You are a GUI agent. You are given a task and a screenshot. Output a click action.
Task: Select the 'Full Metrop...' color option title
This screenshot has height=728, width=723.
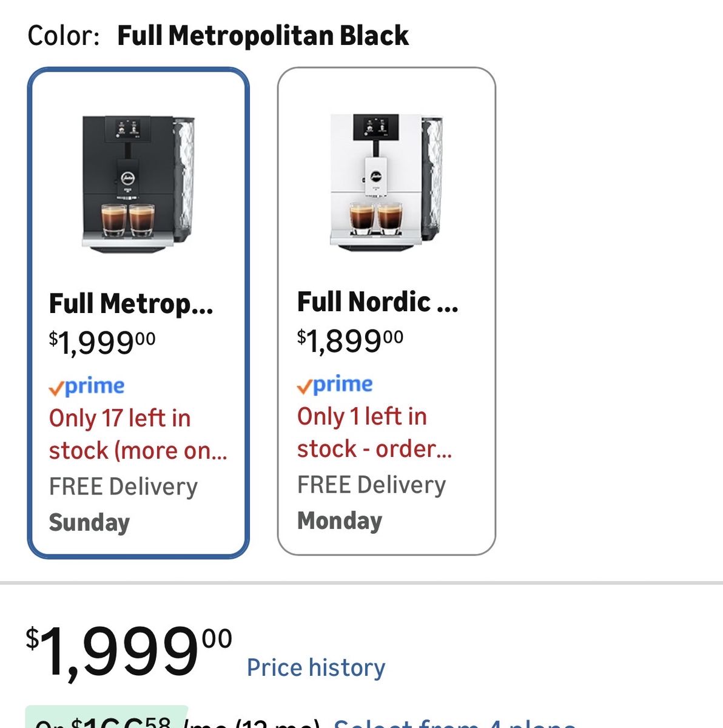click(x=131, y=304)
